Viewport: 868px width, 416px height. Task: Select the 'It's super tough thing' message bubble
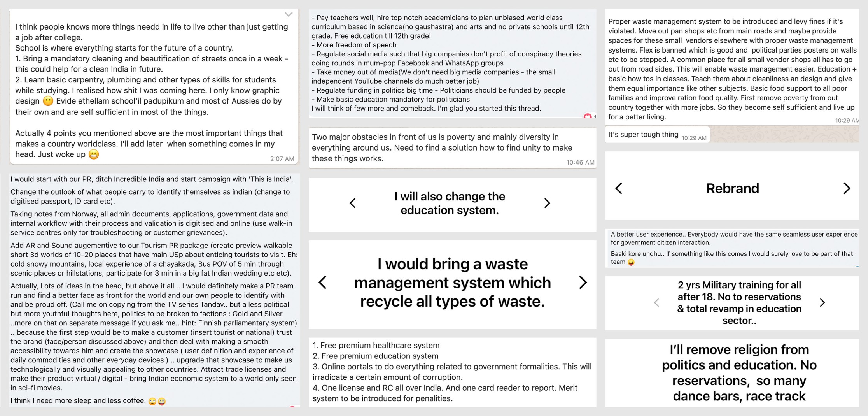coord(658,135)
